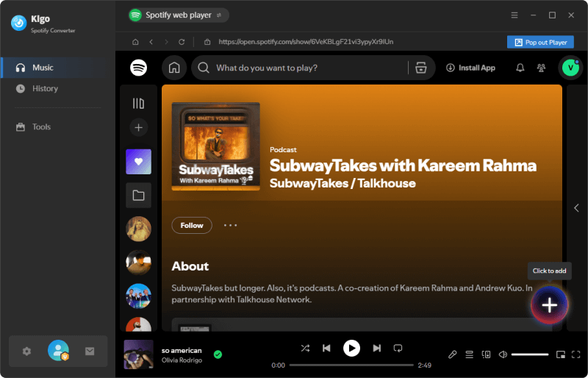Open the folder item in library
This screenshot has width=588, height=378.
coord(138,195)
